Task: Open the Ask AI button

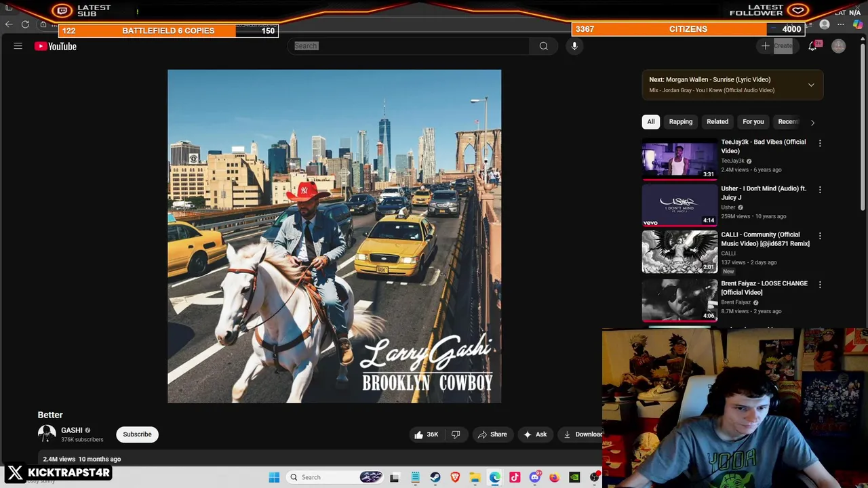Action: pos(534,434)
